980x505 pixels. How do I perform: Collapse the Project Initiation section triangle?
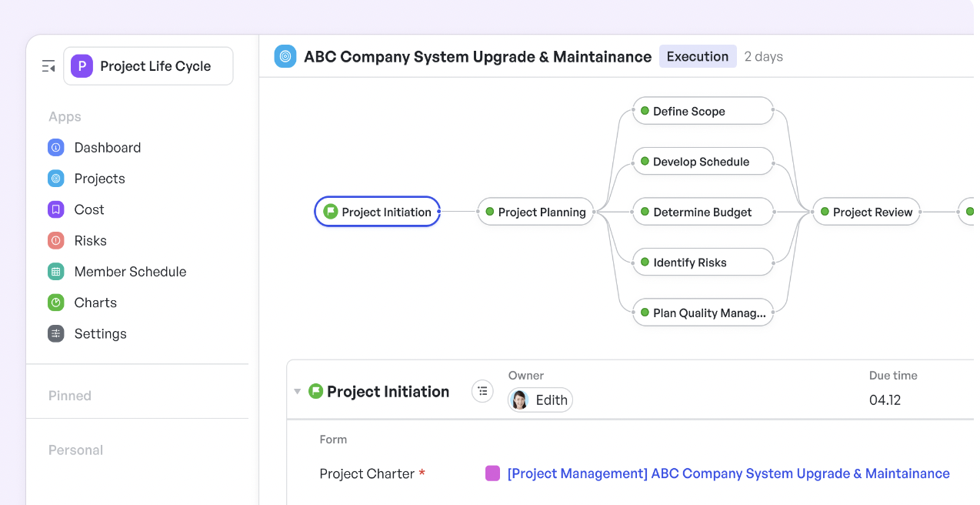tap(297, 392)
